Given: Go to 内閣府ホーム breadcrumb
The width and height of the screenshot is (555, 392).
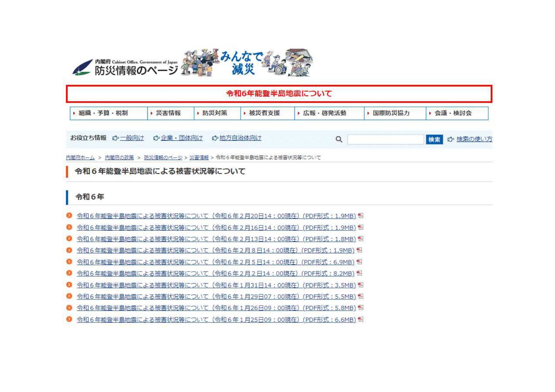Looking at the screenshot, I should point(80,157).
